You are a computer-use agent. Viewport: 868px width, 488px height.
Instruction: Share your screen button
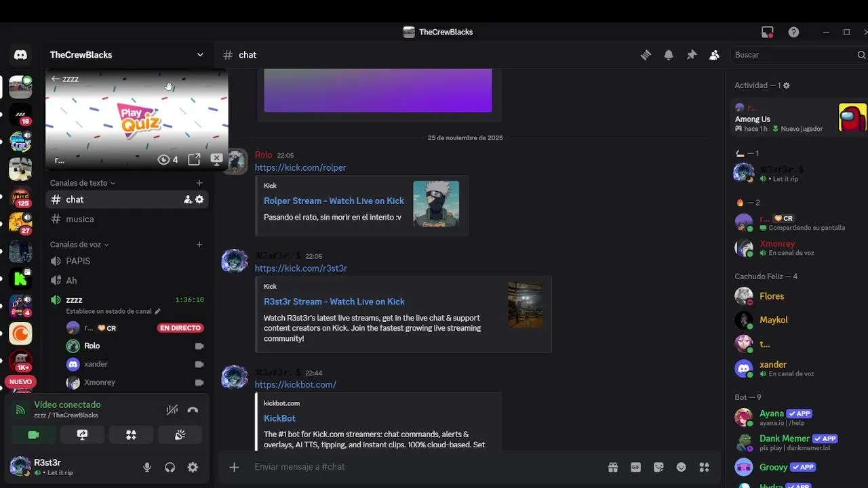82,435
